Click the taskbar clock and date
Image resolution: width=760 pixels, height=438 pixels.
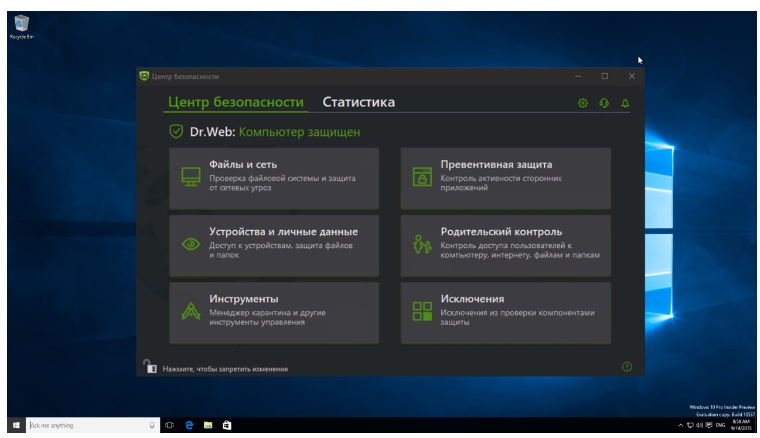click(740, 425)
